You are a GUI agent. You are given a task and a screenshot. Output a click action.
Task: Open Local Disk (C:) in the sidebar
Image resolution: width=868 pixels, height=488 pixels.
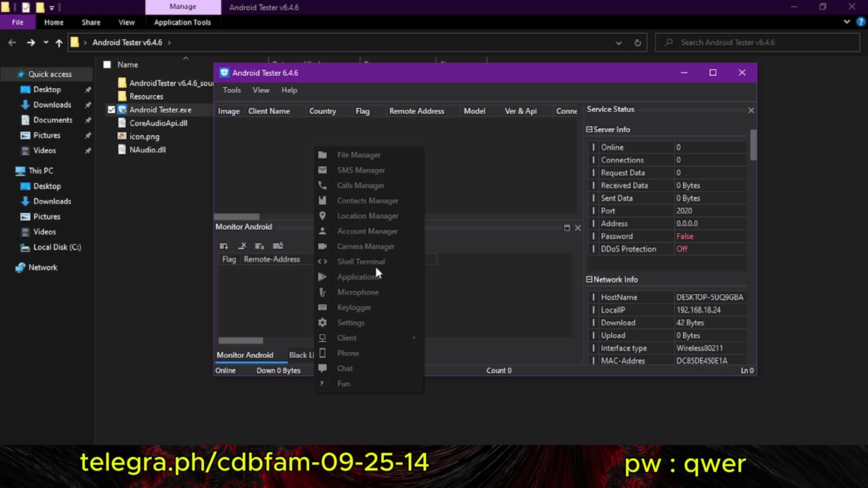[x=57, y=247]
